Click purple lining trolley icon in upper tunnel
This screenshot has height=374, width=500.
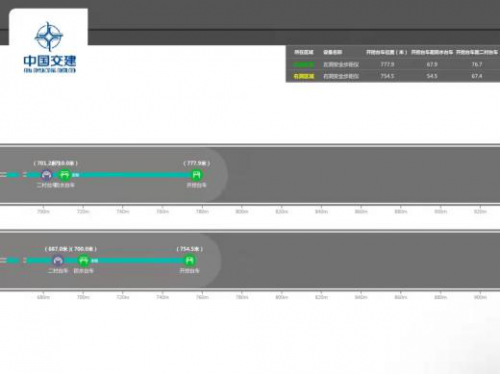[47, 175]
